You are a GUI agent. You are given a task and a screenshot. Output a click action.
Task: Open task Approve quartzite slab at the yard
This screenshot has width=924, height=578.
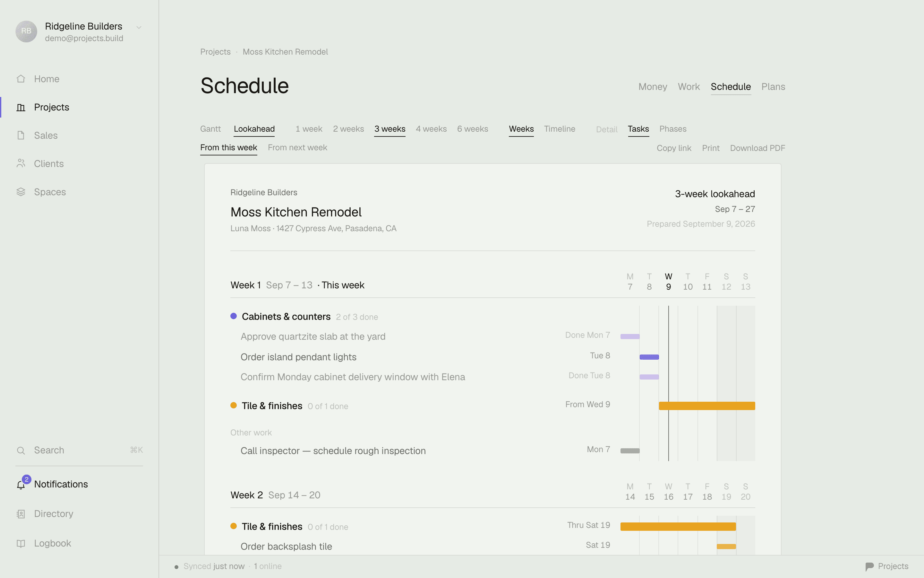tap(313, 337)
